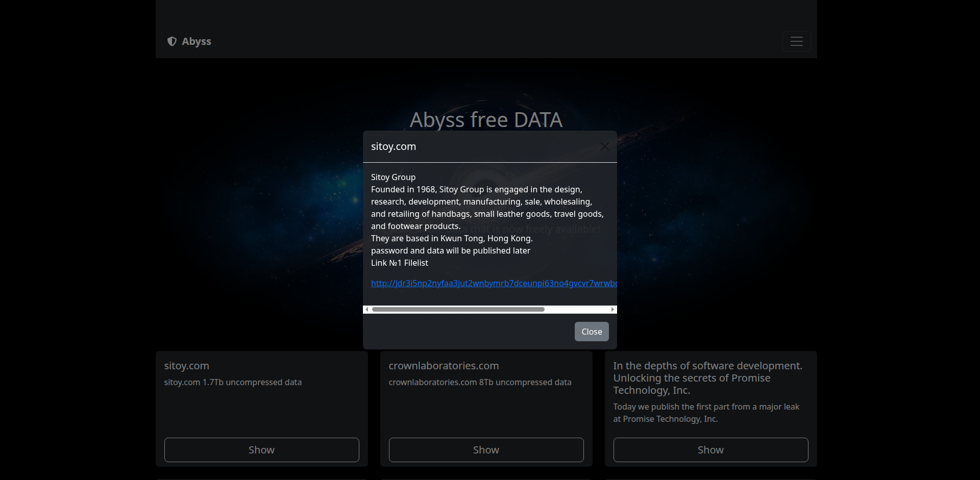
Task: Click the sitoy.com dialog title
Action: pos(394,146)
